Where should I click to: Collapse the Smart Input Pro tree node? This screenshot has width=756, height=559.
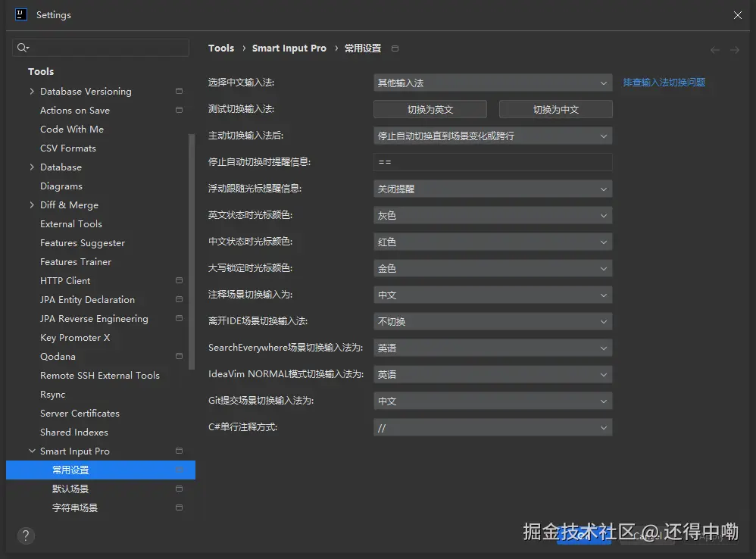click(31, 451)
